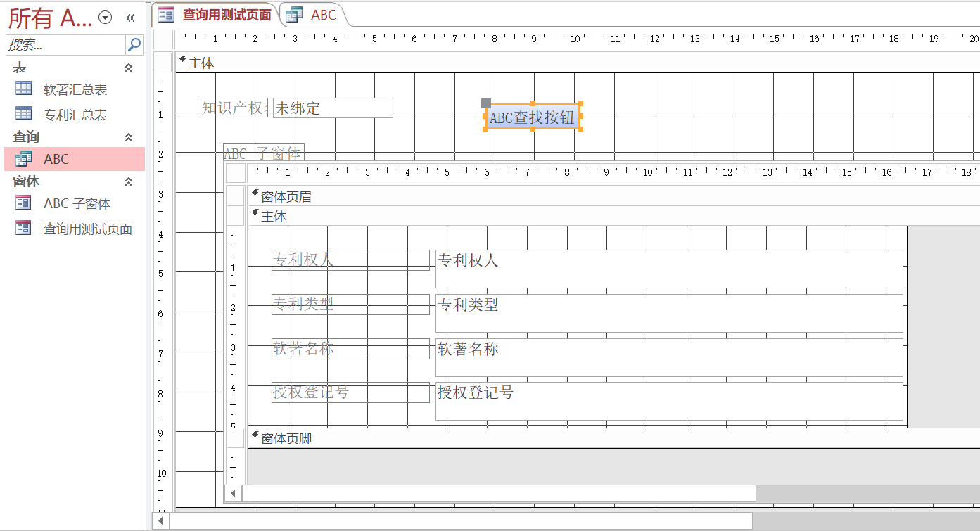Click main window horizontal scrollbar left arrow
Screen dimensions: 980x531
161,520
